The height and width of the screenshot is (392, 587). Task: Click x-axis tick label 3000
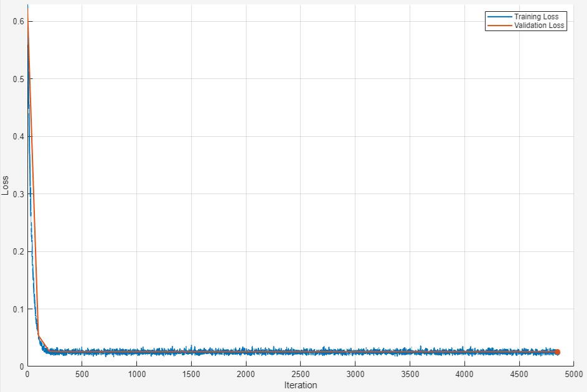(x=355, y=375)
